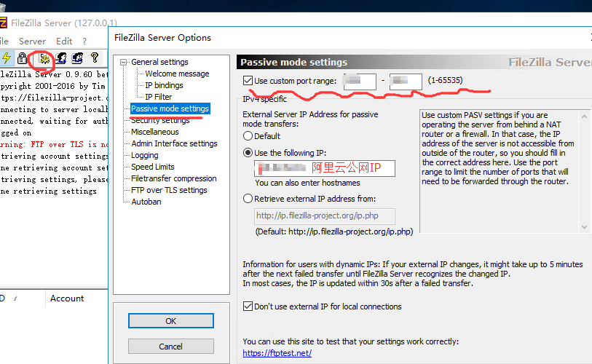Toggle the Use custom port range checkbox
592x364 pixels.
pos(248,80)
